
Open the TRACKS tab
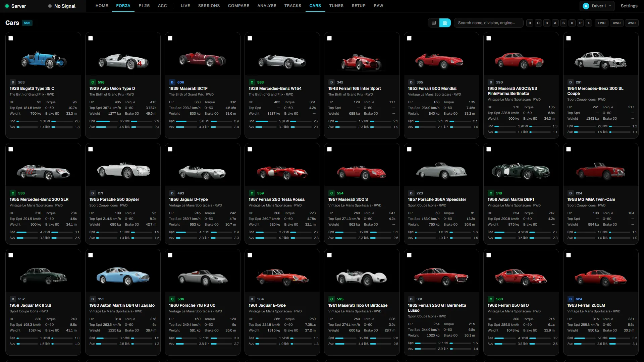[x=293, y=6]
